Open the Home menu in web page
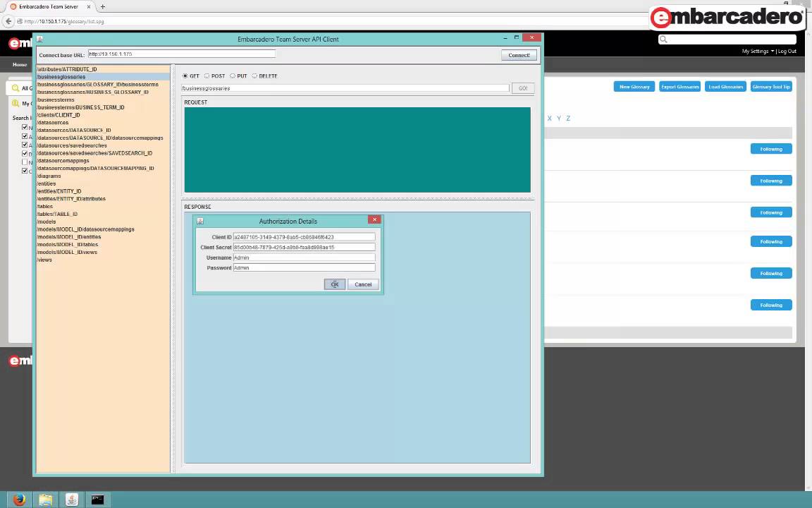Image resolution: width=812 pixels, height=508 pixels. pos(20,65)
